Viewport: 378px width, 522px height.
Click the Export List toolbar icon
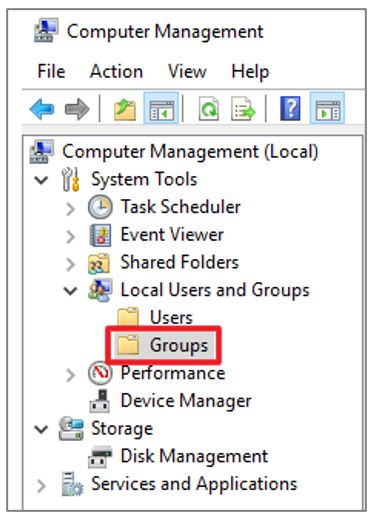click(243, 109)
